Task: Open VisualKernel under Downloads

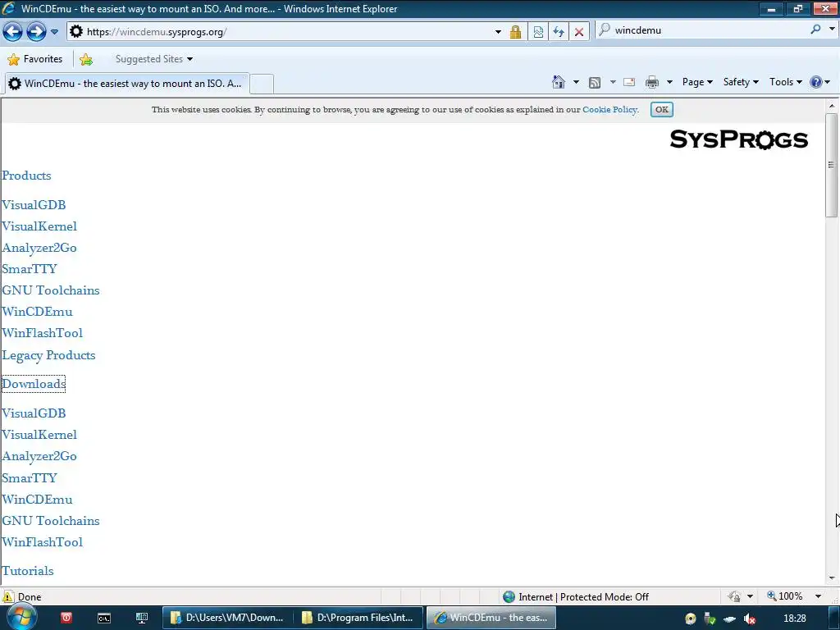Action: pyautogui.click(x=39, y=435)
